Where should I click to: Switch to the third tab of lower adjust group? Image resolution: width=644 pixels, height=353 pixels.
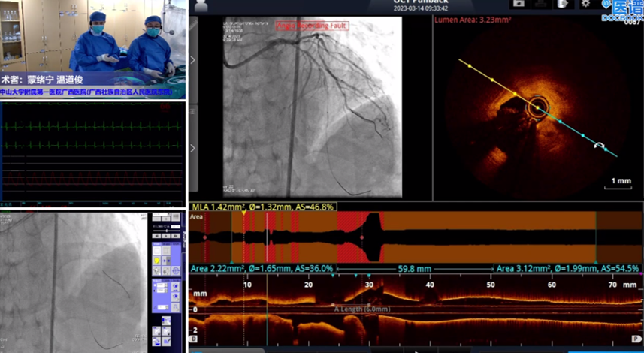click(175, 280)
